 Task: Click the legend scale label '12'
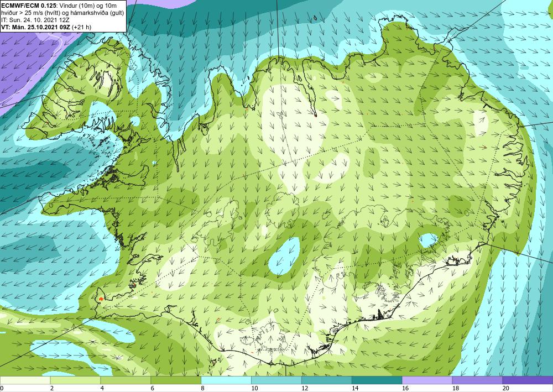click(x=305, y=388)
